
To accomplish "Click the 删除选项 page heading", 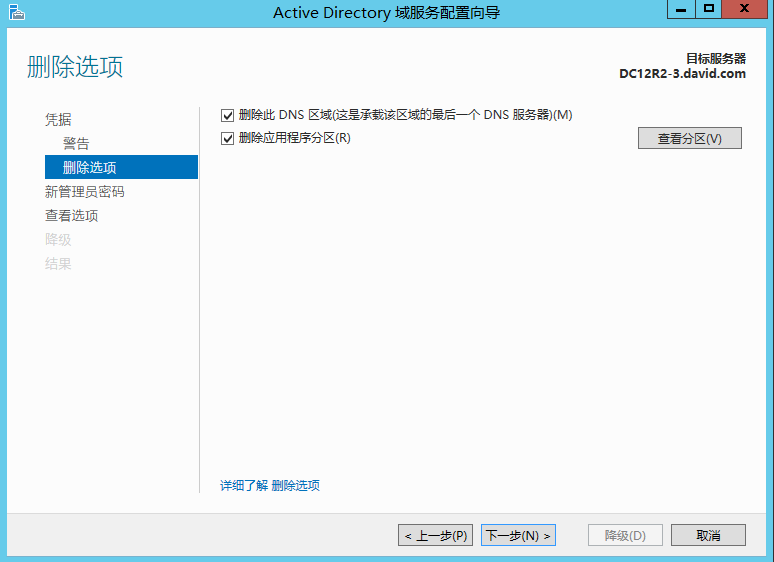I will [x=75, y=67].
